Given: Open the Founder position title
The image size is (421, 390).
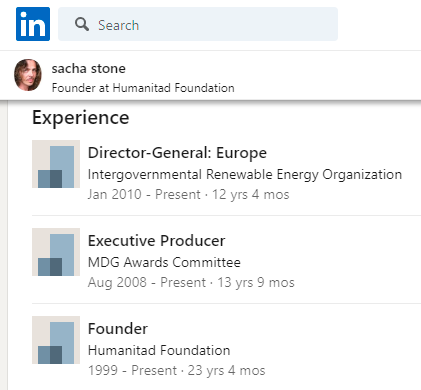Looking at the screenshot, I should click(118, 329).
